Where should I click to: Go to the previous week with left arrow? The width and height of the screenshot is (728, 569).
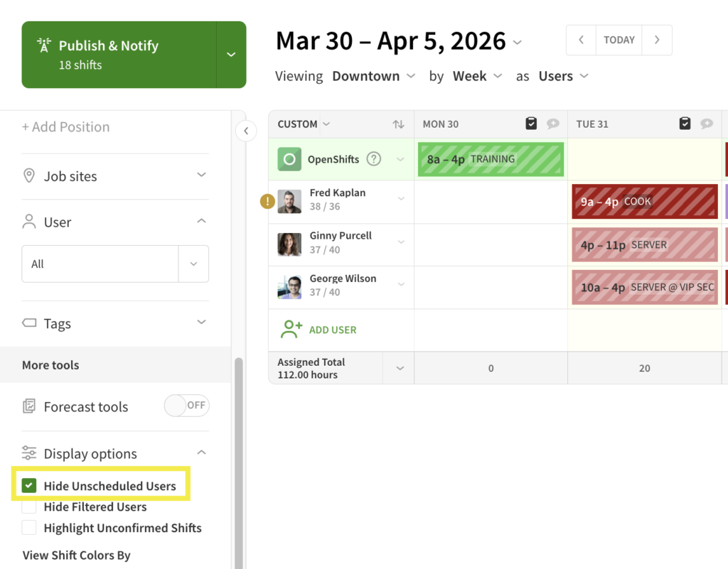pos(581,40)
